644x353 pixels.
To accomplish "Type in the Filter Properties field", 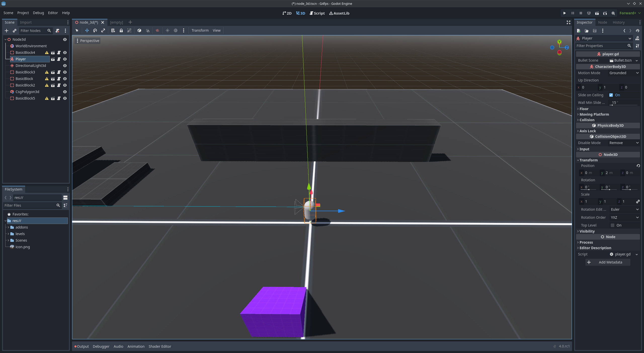I will coord(601,46).
